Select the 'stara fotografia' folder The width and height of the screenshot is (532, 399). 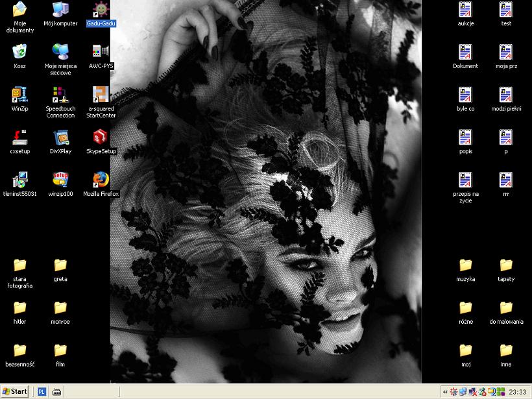tap(19, 265)
